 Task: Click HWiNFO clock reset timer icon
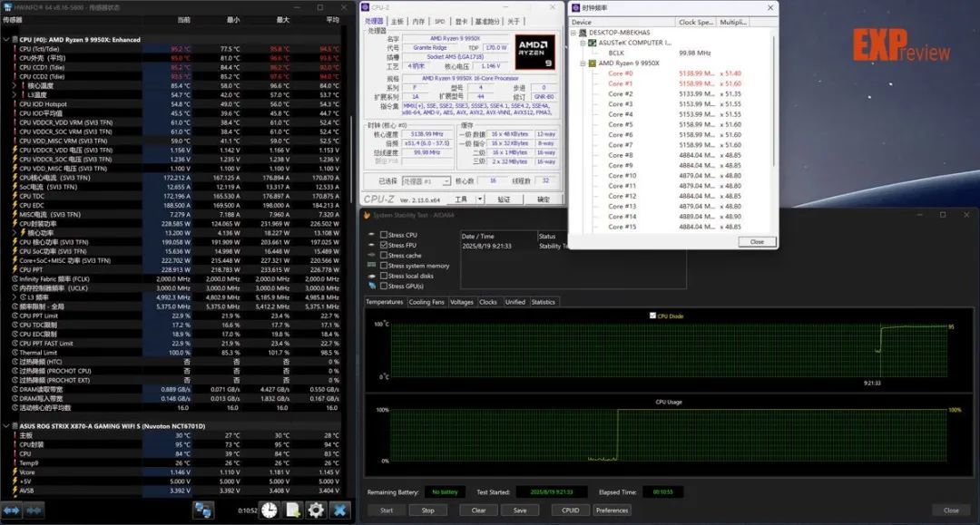coord(269,510)
